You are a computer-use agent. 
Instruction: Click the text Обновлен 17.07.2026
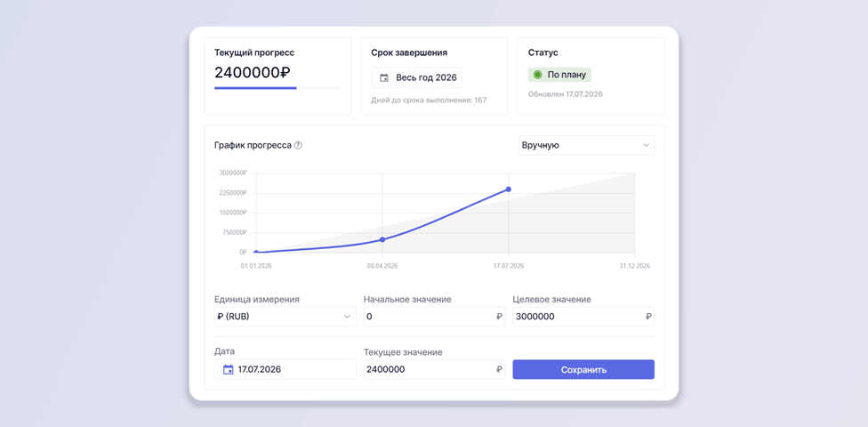click(x=566, y=94)
